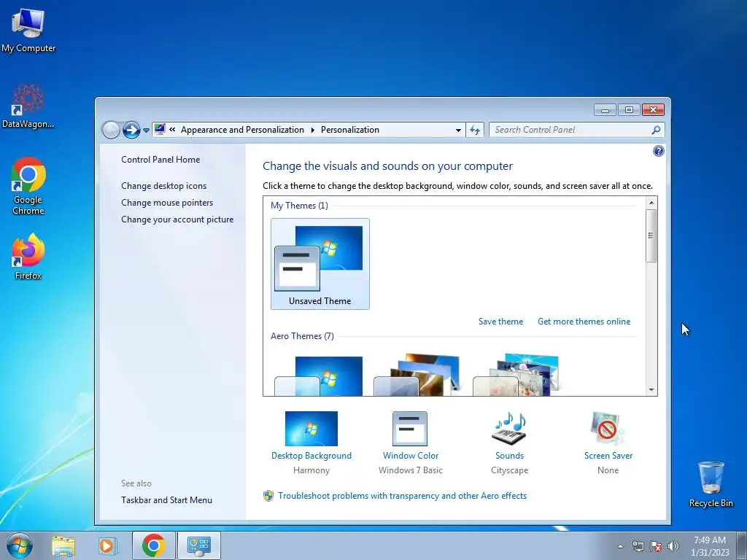Click Troubleshoot problems with transparency link

402,496
